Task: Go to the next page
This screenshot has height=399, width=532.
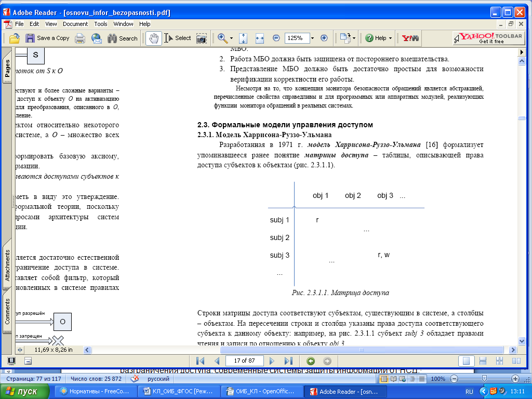Action: pyautogui.click(x=272, y=361)
